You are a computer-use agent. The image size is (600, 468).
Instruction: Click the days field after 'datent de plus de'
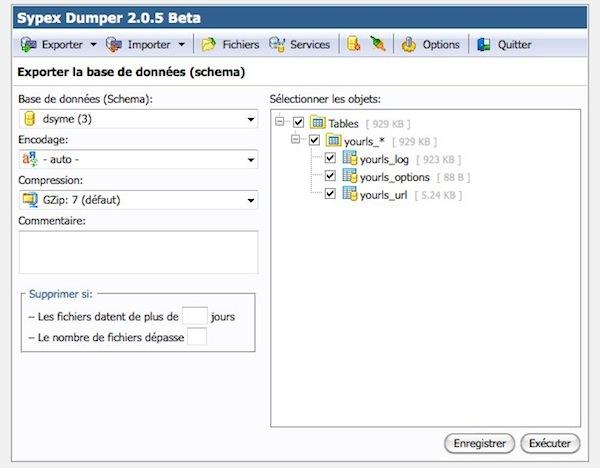[195, 316]
